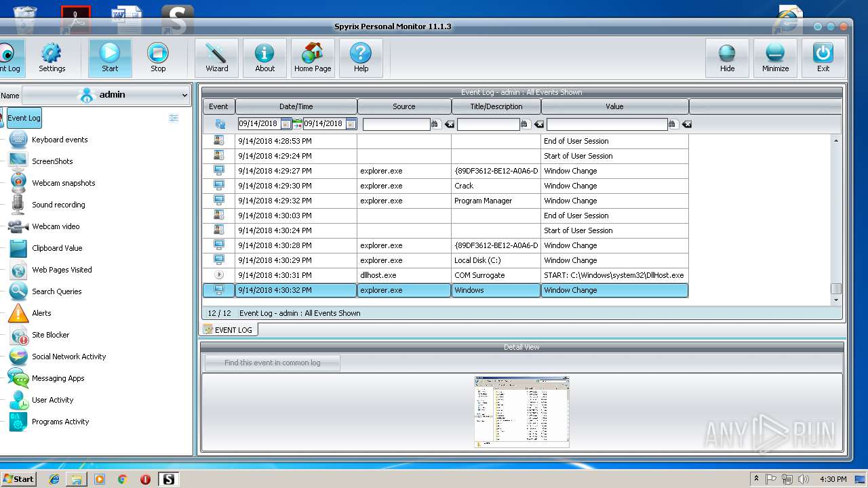Search by Value binoculars icon
The height and width of the screenshot is (488, 868).
673,124
